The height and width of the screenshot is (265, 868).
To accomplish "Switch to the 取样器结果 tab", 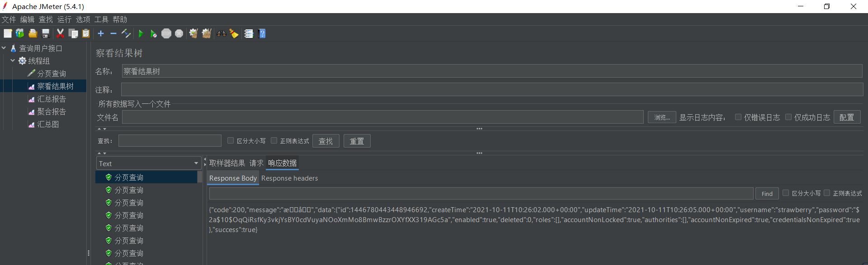I will 227,163.
